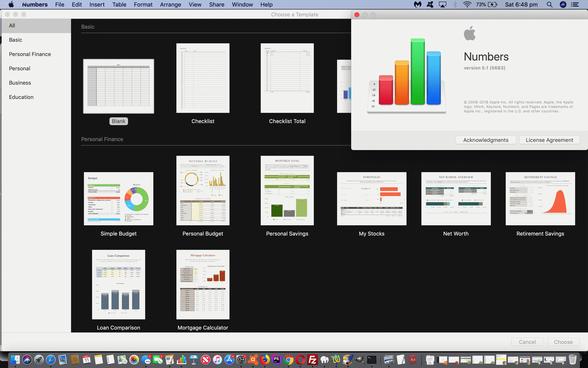Image resolution: width=588 pixels, height=368 pixels.
Task: Click the Siri icon in the menu bar
Action: 563,5
